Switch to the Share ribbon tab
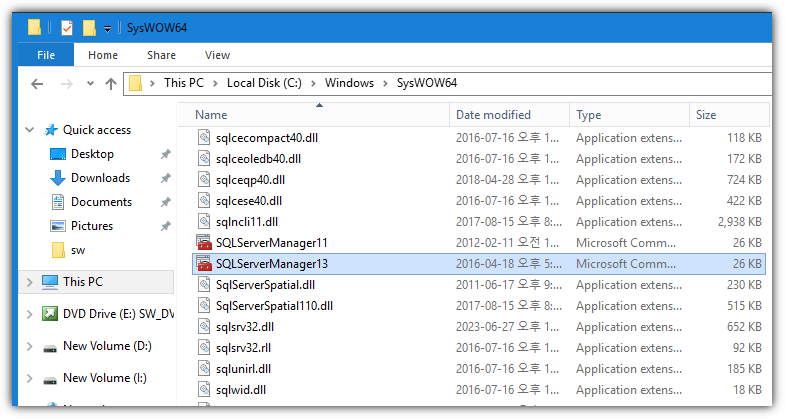785x419 pixels. click(161, 55)
